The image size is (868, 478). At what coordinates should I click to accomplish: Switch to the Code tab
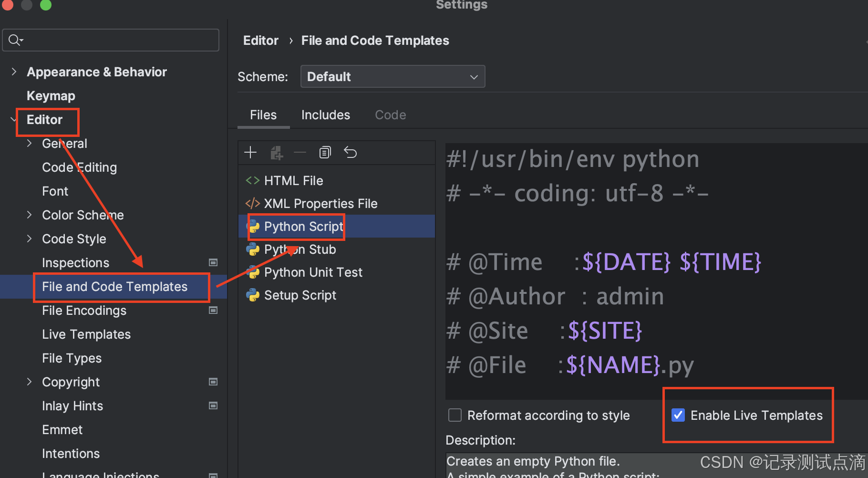[x=390, y=114]
